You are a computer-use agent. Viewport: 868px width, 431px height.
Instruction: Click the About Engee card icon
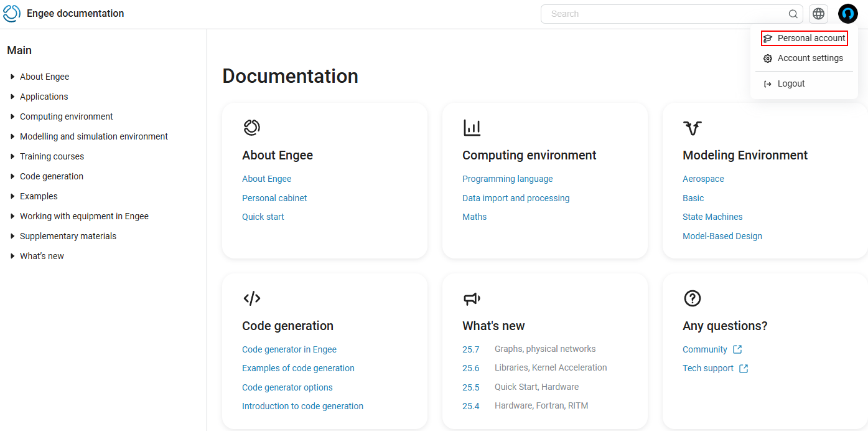(x=251, y=128)
